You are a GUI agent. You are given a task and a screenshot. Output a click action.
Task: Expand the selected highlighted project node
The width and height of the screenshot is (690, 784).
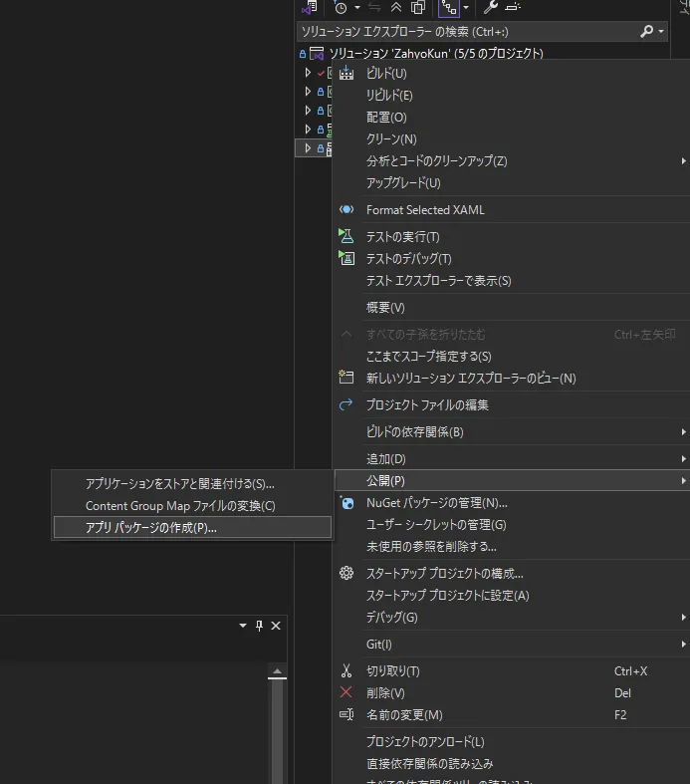[x=308, y=148]
